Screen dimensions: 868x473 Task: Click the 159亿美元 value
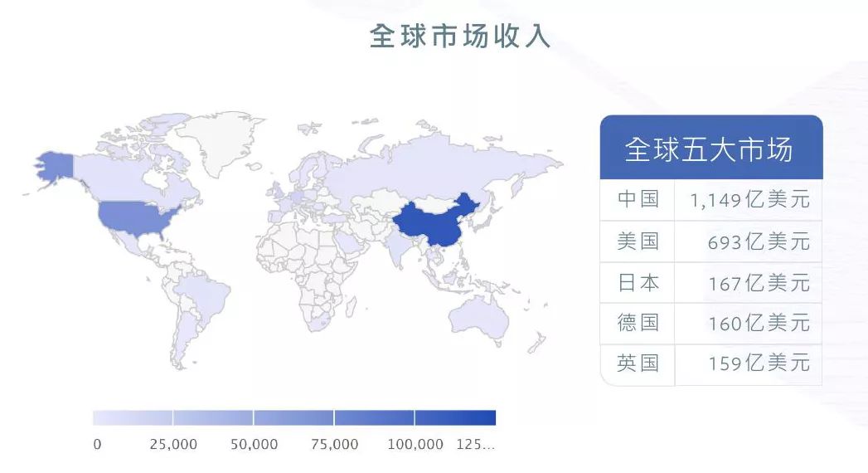759,363
